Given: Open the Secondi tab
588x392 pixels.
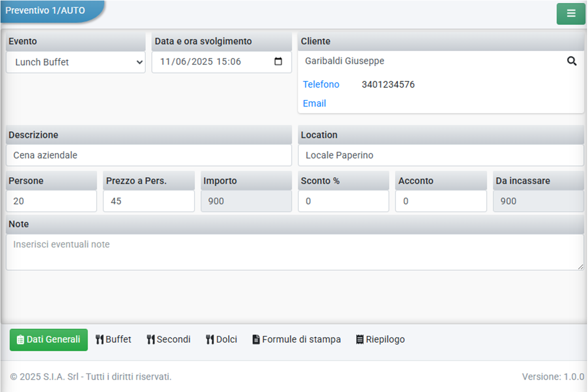Looking at the screenshot, I should coord(169,339).
